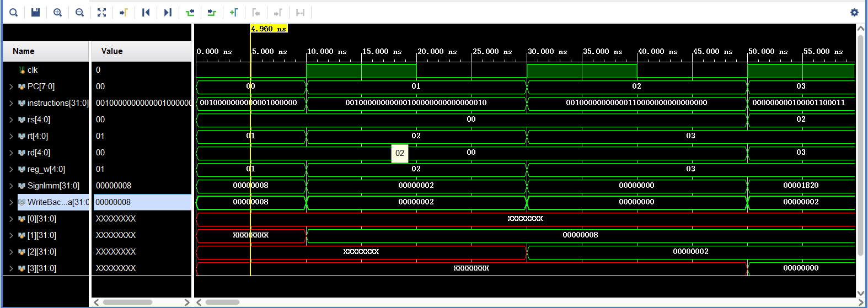Click the 00000008 segment on register [1]
This screenshot has height=308, width=868.
coord(580,235)
